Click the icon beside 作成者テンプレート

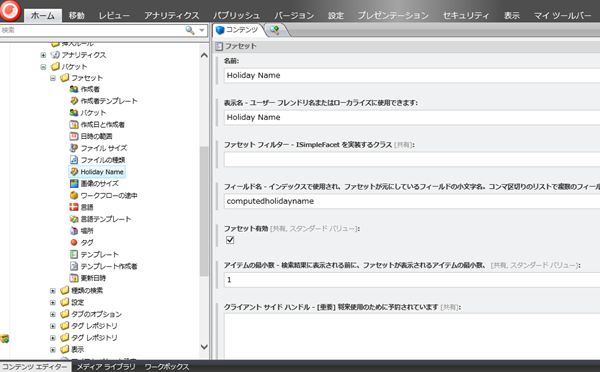(74, 101)
